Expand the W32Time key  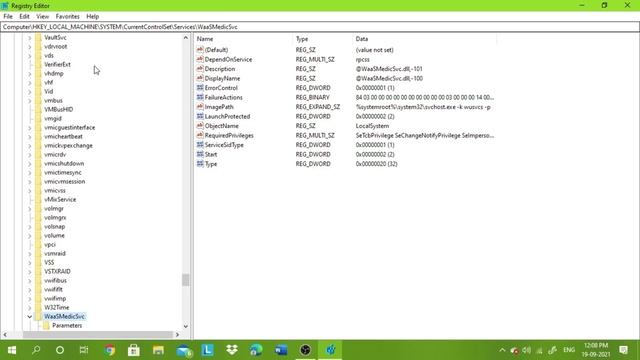pyautogui.click(x=29, y=307)
